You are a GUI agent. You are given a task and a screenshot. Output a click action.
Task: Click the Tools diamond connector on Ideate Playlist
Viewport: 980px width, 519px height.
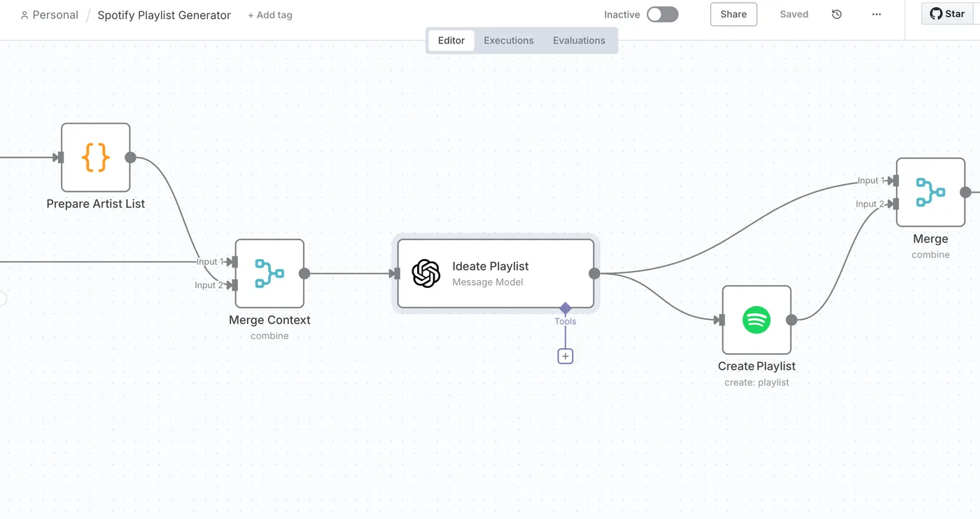566,308
